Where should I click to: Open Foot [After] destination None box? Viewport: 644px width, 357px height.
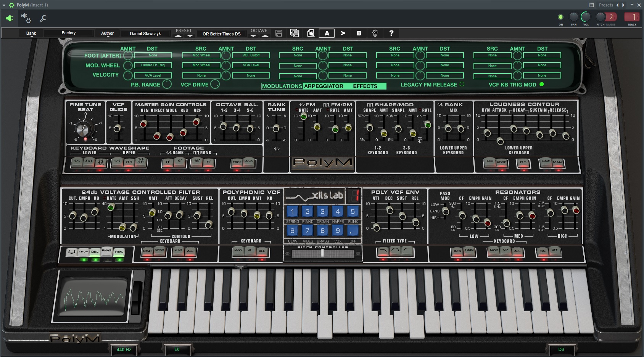[153, 55]
